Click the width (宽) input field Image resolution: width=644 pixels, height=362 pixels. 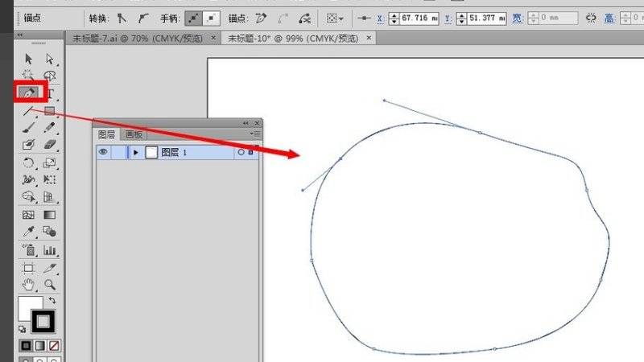(558, 18)
